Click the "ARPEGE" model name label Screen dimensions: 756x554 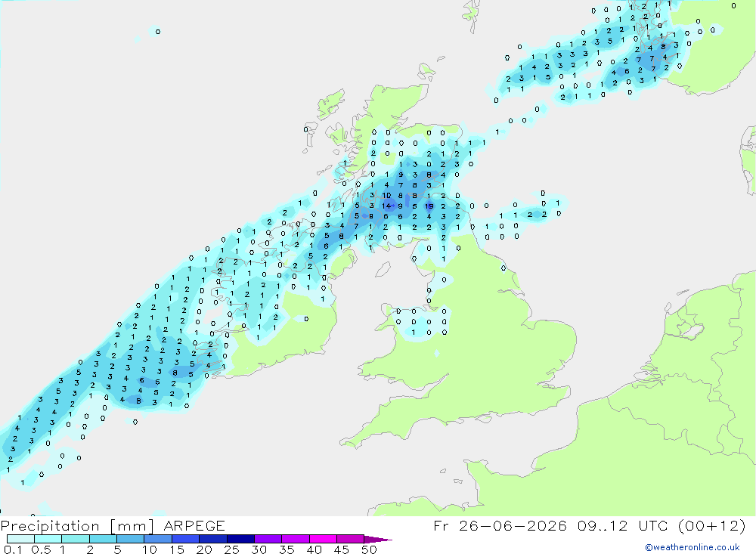(194, 526)
